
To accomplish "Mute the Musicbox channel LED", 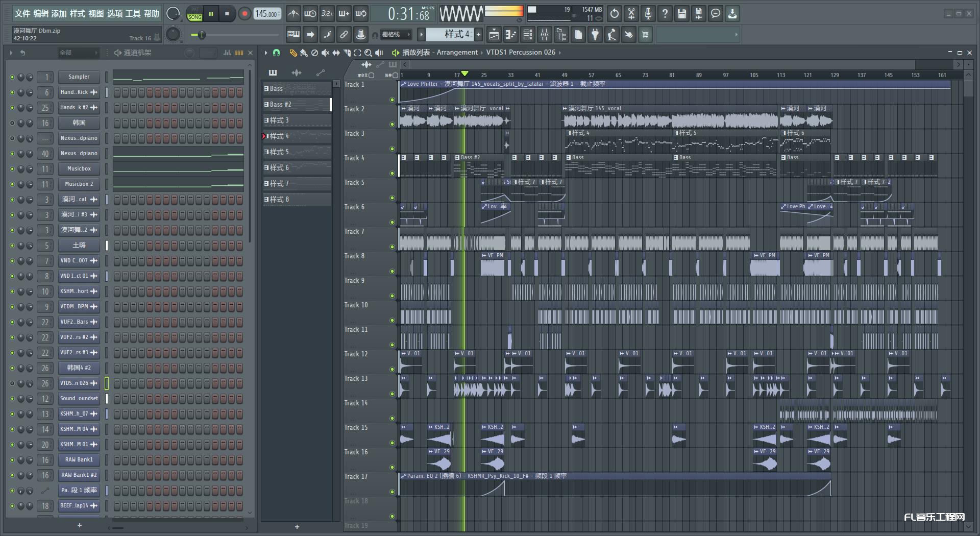I will pyautogui.click(x=12, y=169).
